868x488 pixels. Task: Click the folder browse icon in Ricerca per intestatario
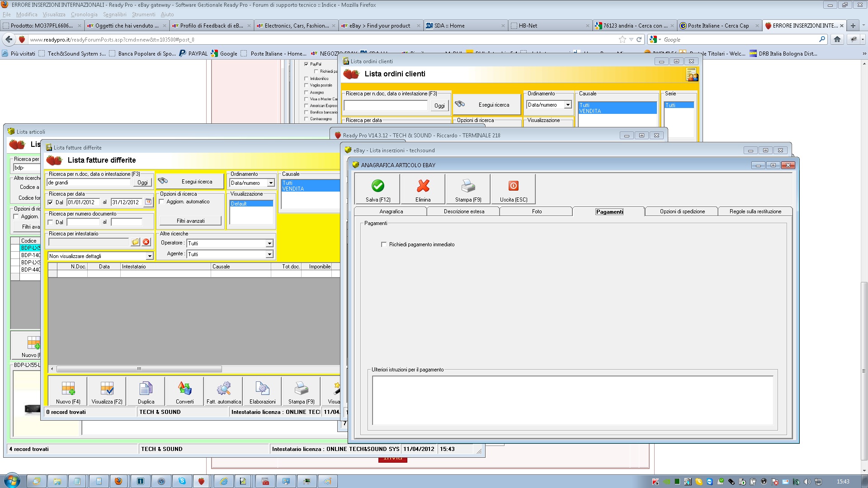click(136, 242)
